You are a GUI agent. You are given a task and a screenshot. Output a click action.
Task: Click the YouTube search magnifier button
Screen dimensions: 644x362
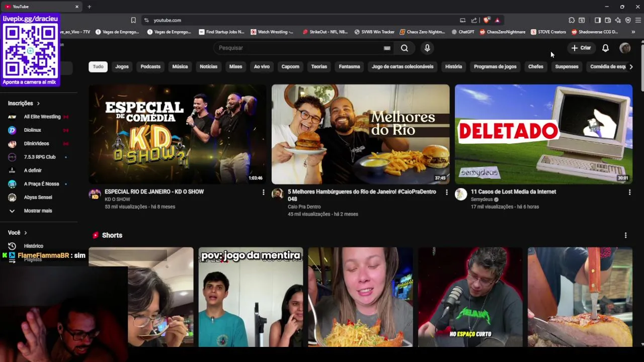405,48
